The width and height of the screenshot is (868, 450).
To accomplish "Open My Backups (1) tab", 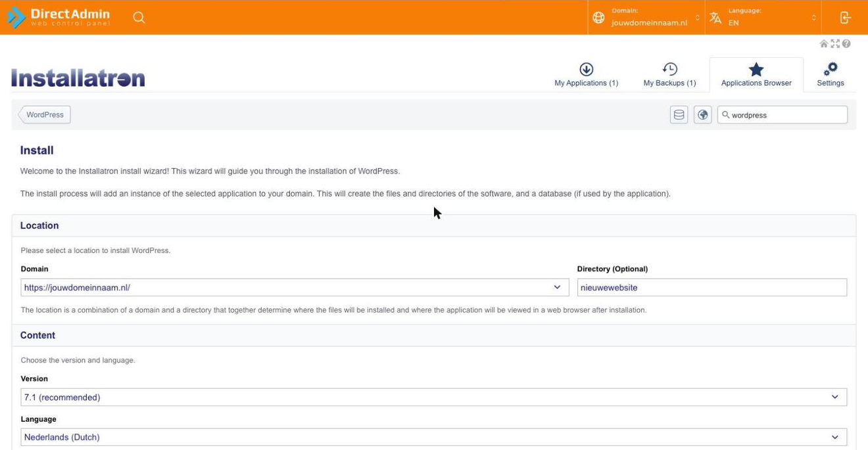I will coord(669,74).
